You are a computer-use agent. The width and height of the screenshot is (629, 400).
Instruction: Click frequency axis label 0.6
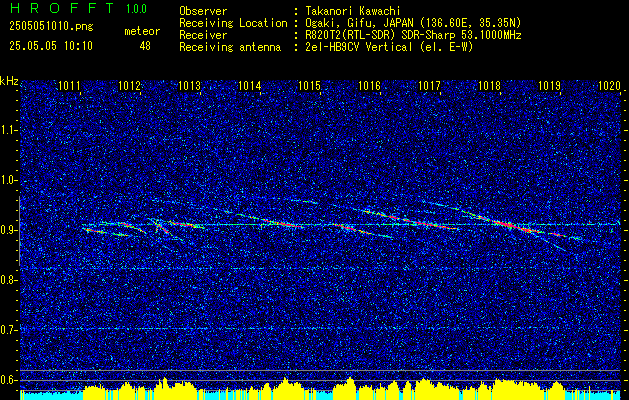click(x=8, y=380)
